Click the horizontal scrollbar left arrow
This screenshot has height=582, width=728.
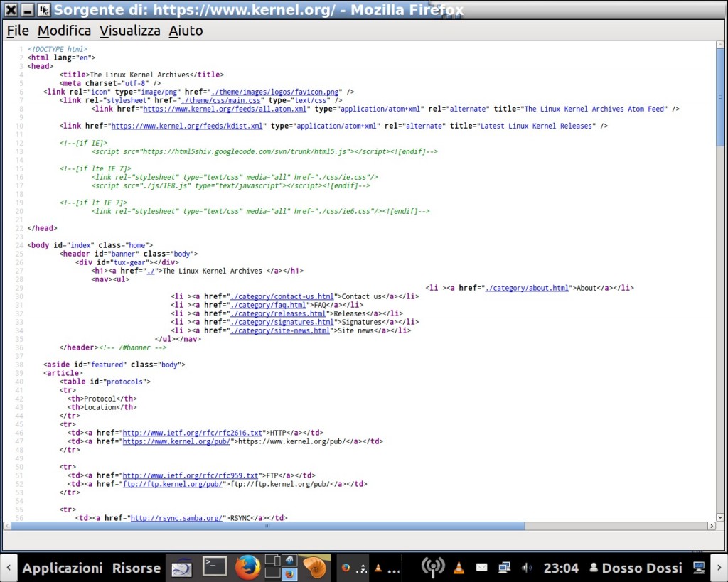pyautogui.click(x=7, y=526)
